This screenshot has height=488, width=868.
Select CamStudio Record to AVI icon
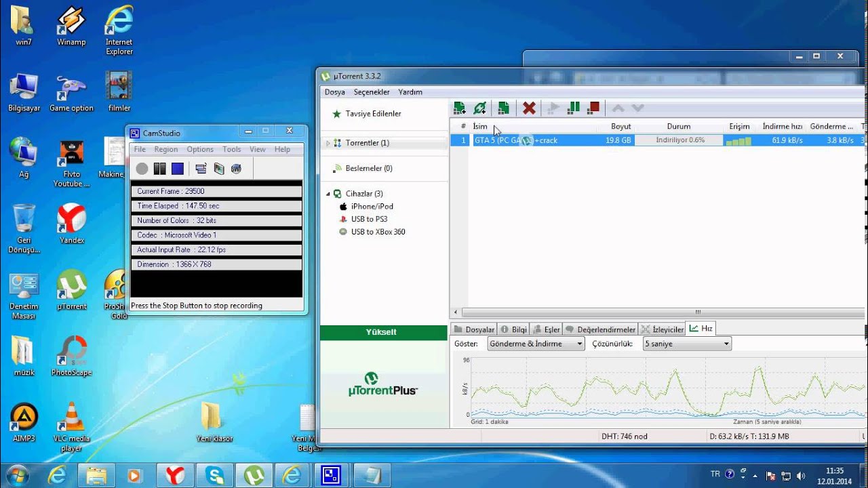coord(218,169)
